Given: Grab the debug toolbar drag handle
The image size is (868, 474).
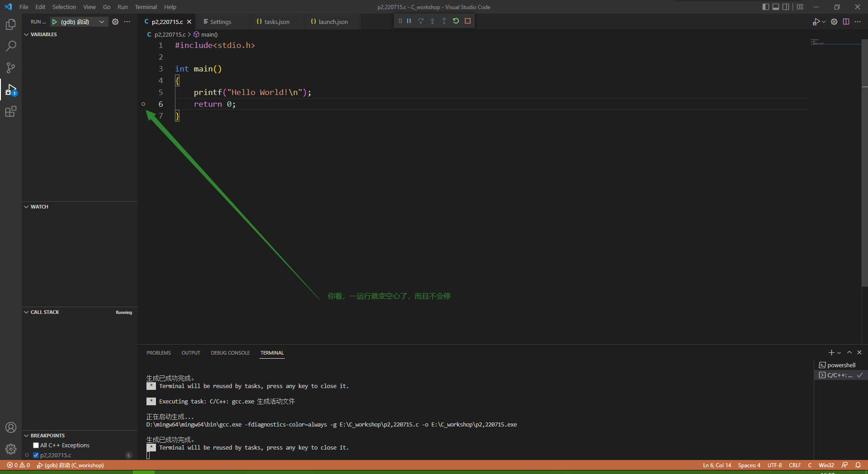Looking at the screenshot, I should click(x=400, y=21).
